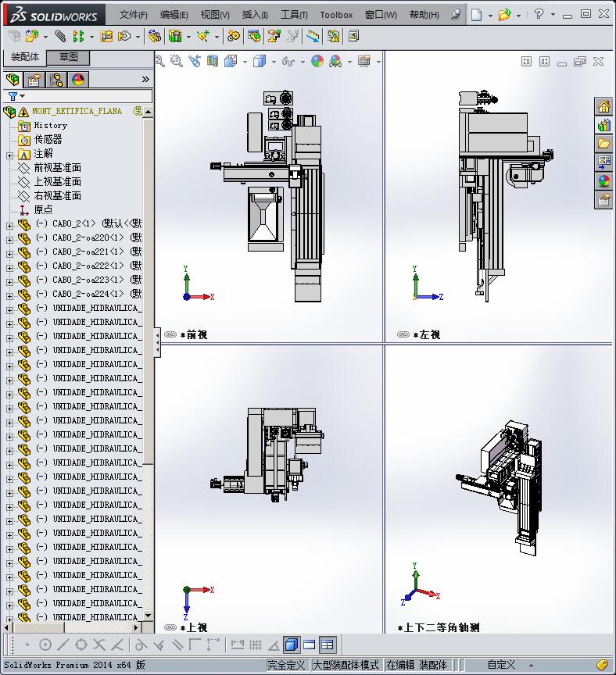Click the Zoom to Area magnifier icon

point(176,61)
